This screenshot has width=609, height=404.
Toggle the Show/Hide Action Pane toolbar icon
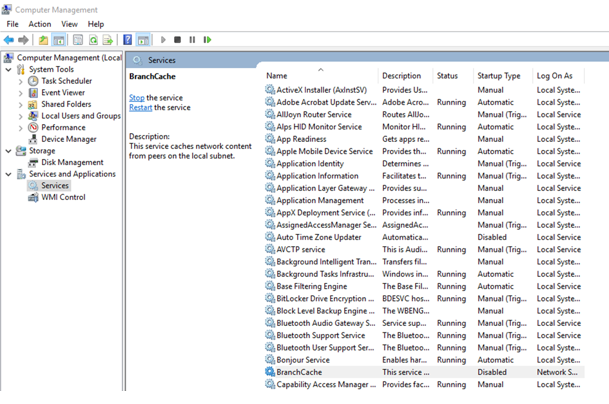pos(143,40)
